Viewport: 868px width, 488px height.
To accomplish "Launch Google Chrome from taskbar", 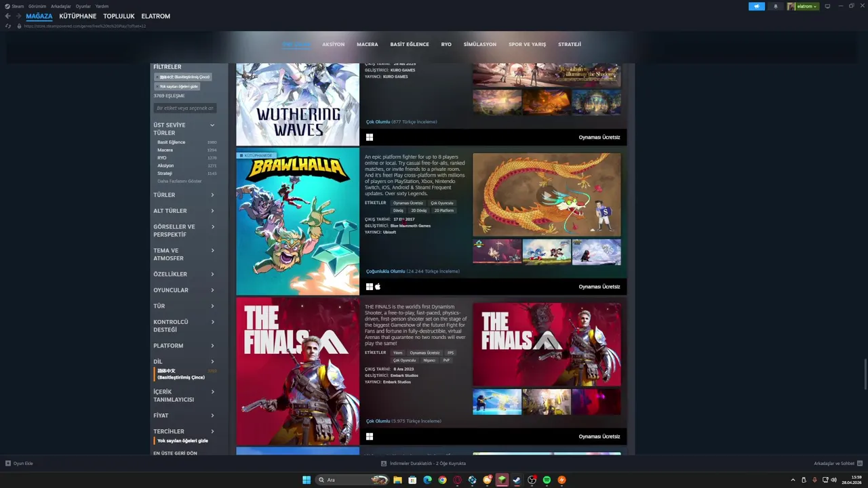I will click(442, 480).
